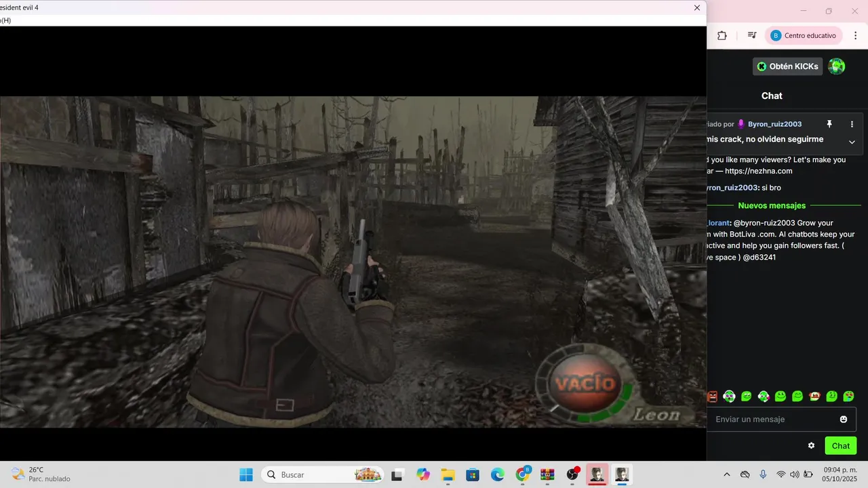Switch to Chrome in the taskbar
The height and width of the screenshot is (488, 868).
523,474
